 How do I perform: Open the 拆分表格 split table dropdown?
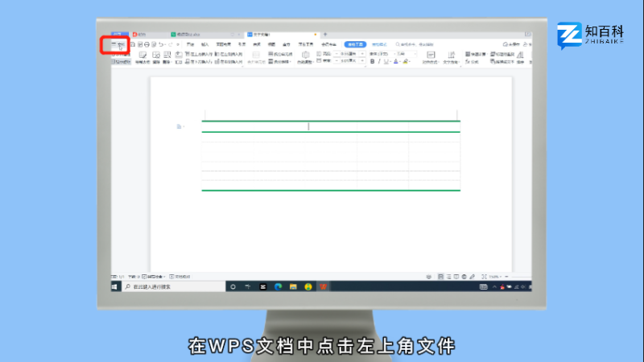[280, 62]
